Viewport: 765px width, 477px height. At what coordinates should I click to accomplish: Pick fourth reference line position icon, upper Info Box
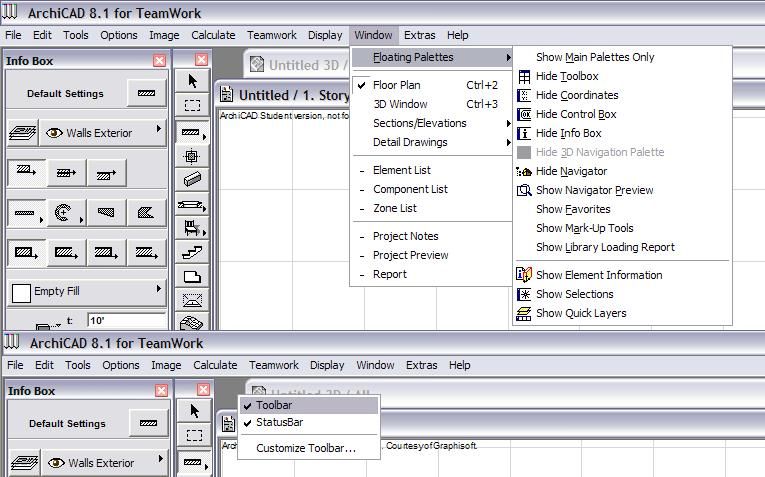pos(146,253)
